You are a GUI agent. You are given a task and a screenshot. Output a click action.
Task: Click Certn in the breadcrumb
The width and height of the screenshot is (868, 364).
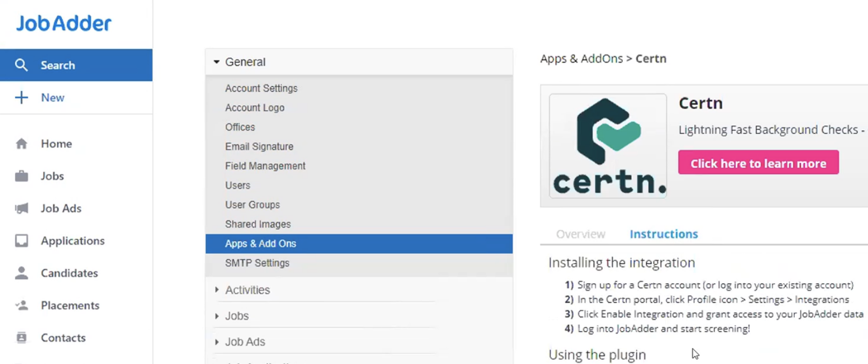point(651,59)
